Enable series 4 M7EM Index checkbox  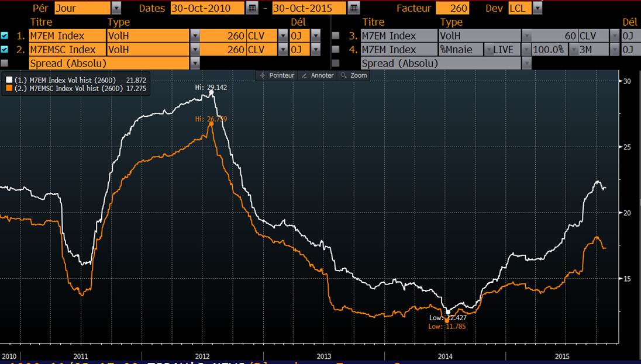336,50
